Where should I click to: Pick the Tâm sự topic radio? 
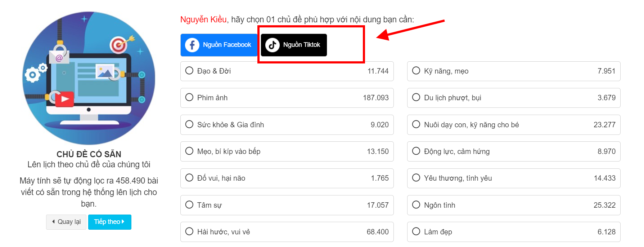tap(189, 205)
